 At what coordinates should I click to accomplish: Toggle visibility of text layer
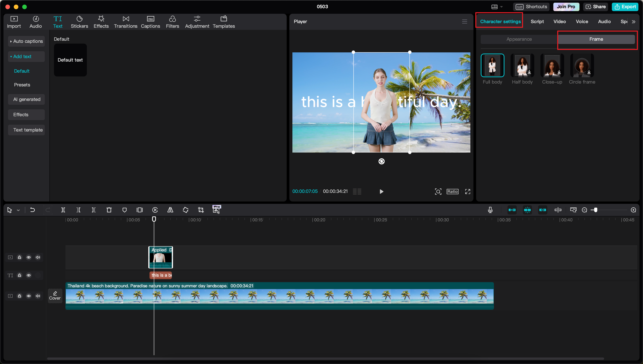click(x=29, y=275)
